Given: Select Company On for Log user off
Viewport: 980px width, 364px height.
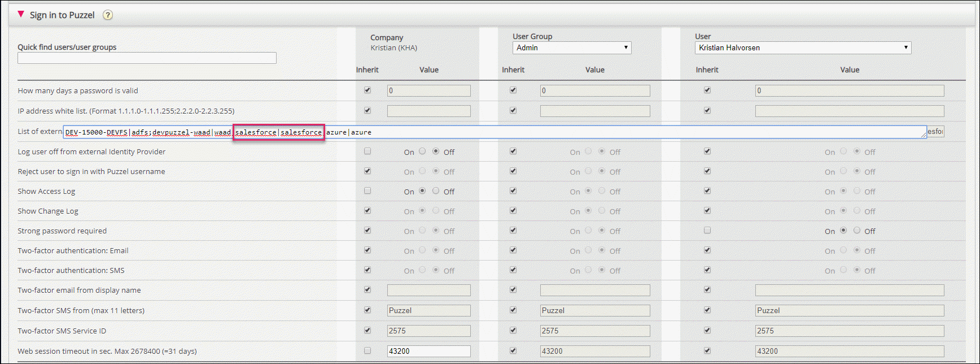Looking at the screenshot, I should click(422, 151).
